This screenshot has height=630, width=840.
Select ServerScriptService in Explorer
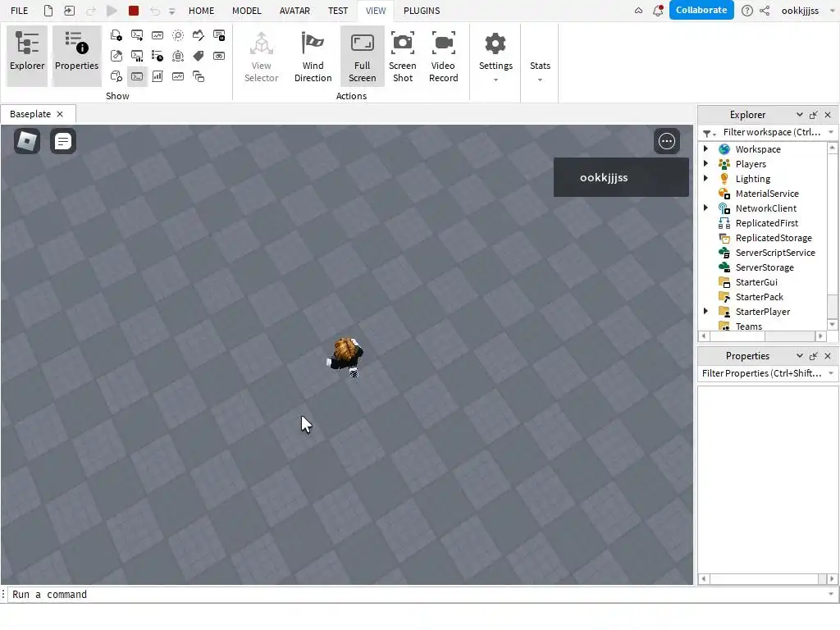(x=774, y=253)
